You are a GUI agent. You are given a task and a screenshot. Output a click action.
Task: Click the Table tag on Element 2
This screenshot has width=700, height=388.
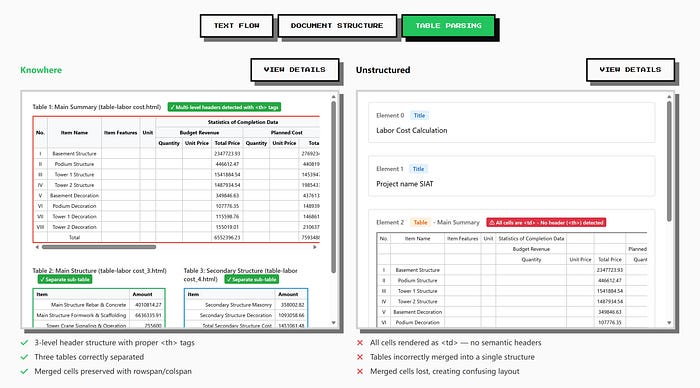420,222
